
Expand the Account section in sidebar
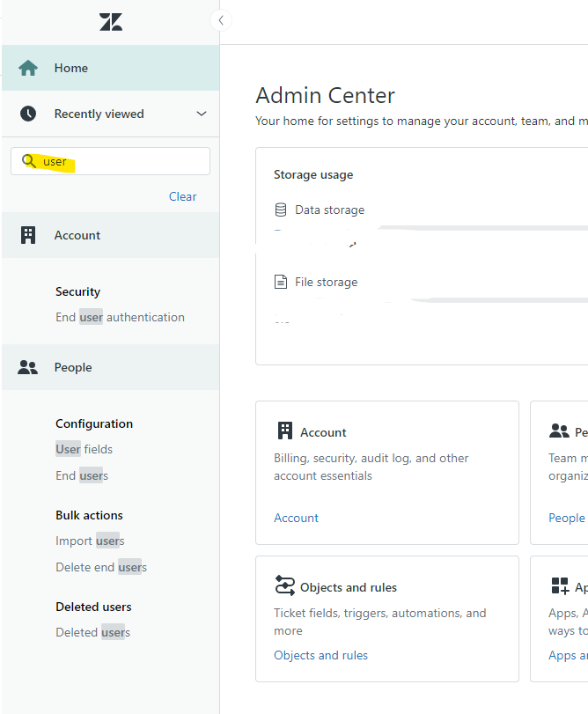(77, 235)
